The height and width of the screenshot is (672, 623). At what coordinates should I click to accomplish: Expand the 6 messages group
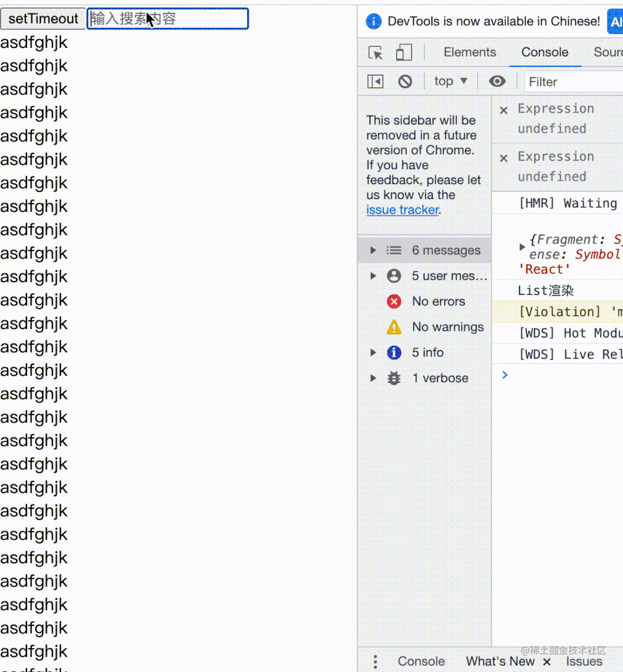tap(373, 251)
